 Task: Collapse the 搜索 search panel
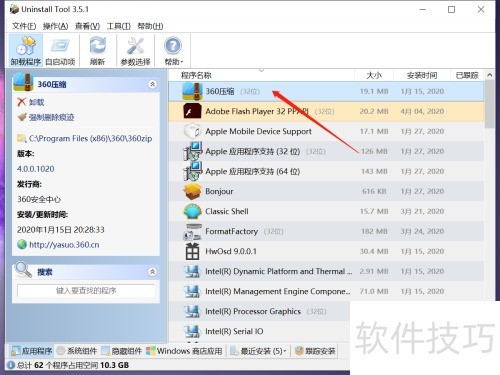(x=152, y=272)
